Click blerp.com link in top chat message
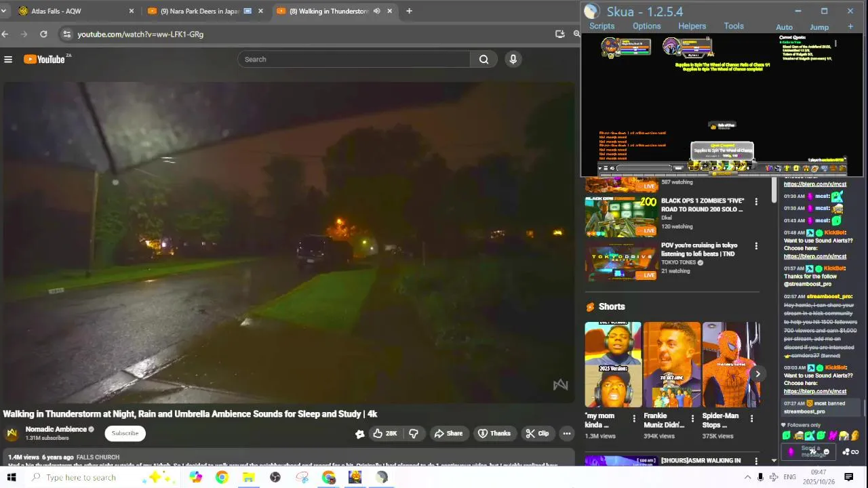The height and width of the screenshot is (488, 868). click(815, 184)
